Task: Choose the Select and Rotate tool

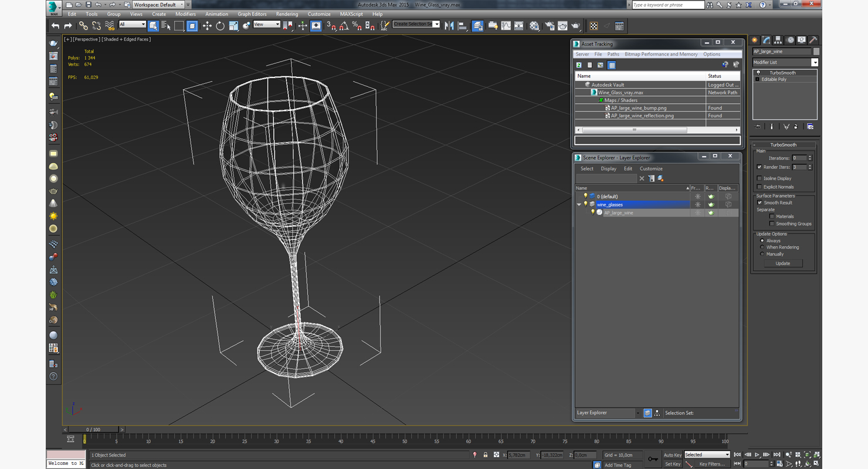Action: click(x=220, y=26)
